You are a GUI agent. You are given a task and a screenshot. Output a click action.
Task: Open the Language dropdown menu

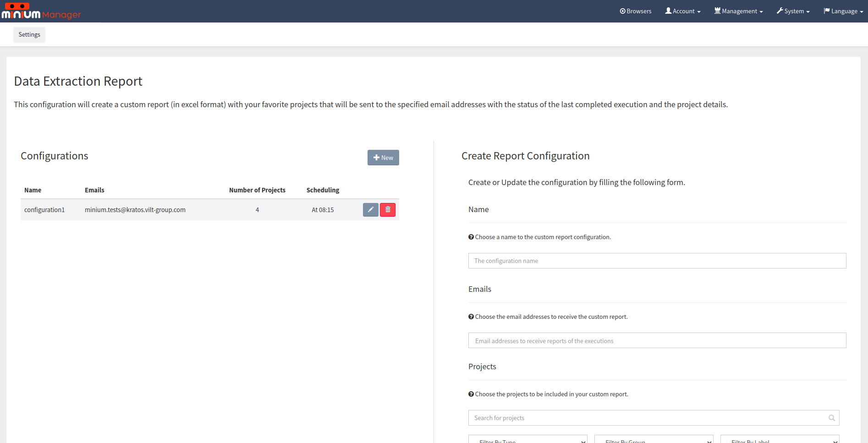coord(843,11)
